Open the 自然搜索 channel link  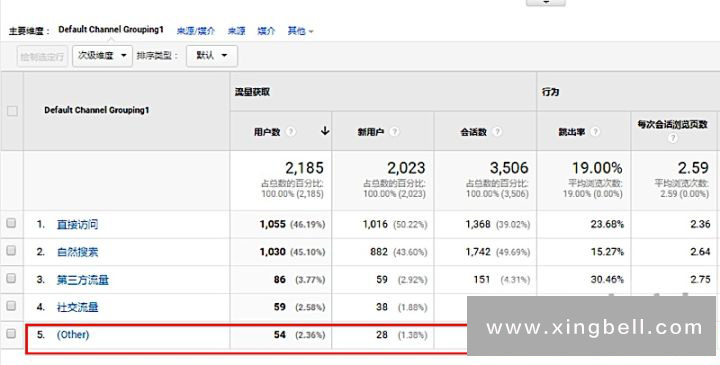point(77,252)
